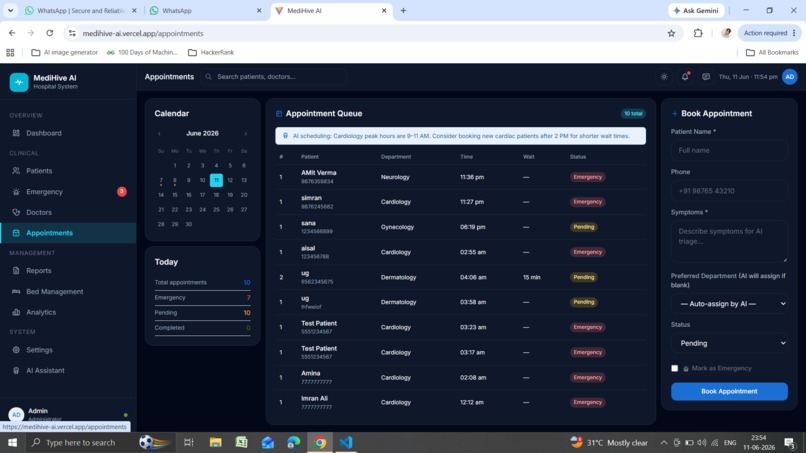
Task: Go to previous month in Calendar
Action: tap(159, 134)
